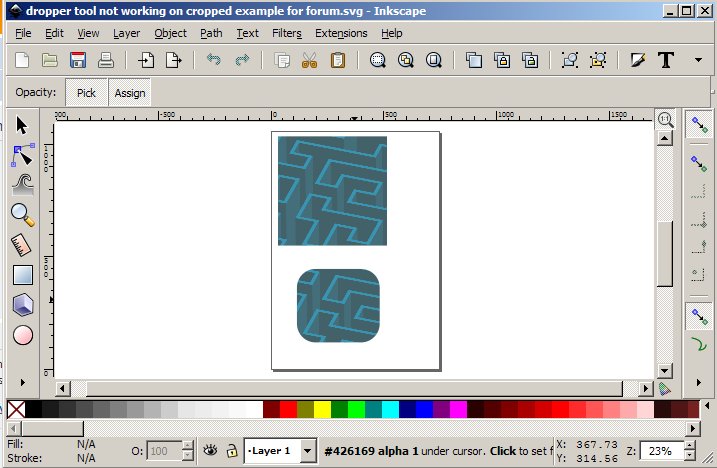Click the red color swatch in palette
Image resolution: width=717 pixels, height=468 pixels.
click(288, 409)
